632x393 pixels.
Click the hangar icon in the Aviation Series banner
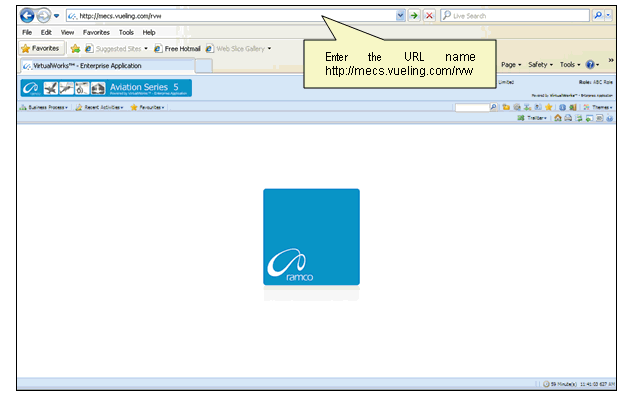coord(98,88)
